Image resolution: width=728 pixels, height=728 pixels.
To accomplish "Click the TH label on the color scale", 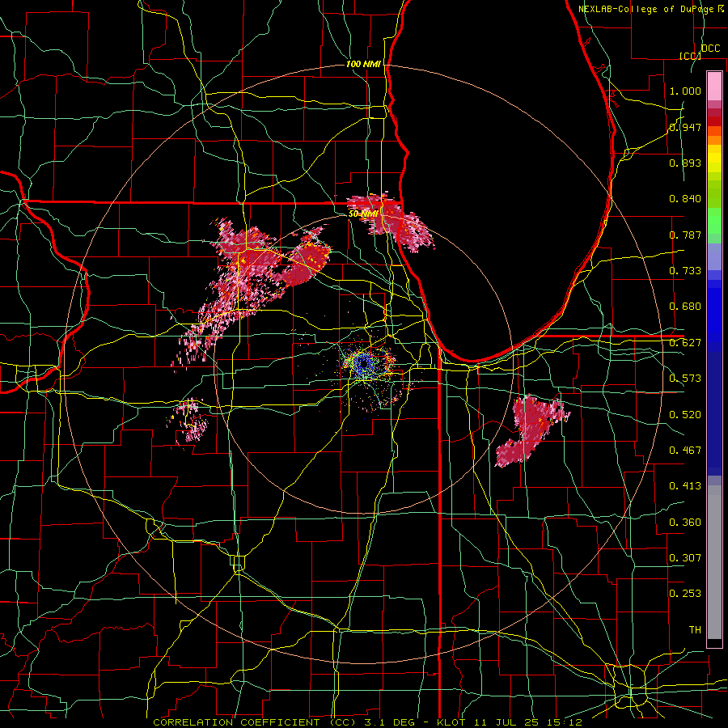I will click(695, 629).
